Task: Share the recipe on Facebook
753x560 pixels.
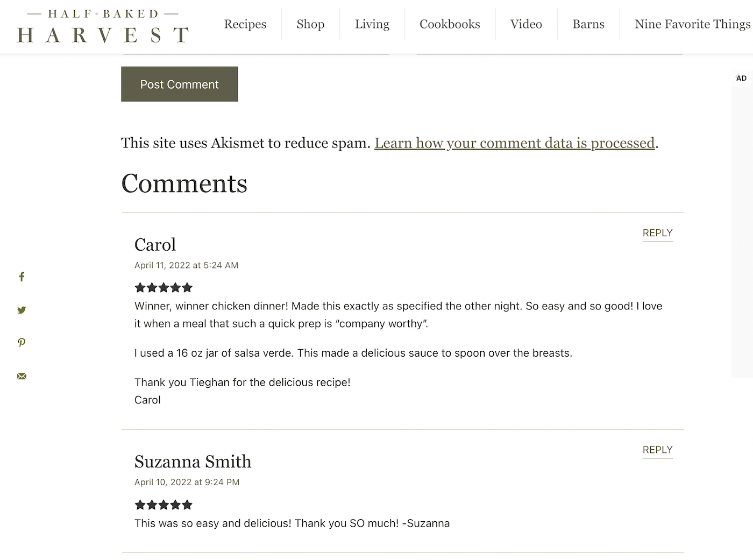Action: pyautogui.click(x=22, y=277)
